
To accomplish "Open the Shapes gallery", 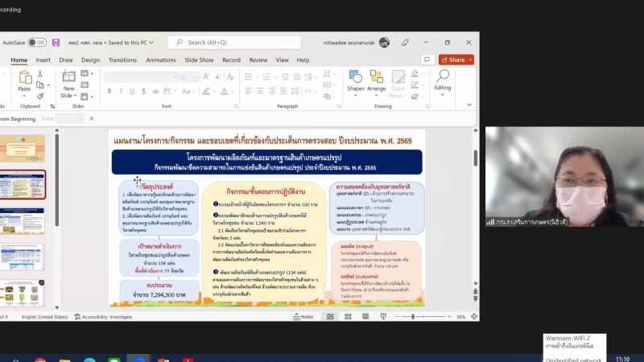I will 355,80.
